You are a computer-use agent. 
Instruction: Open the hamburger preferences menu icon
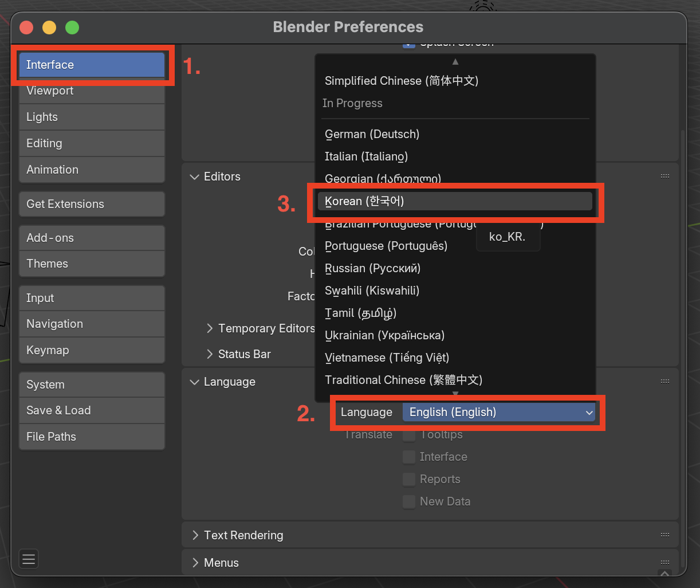point(29,558)
